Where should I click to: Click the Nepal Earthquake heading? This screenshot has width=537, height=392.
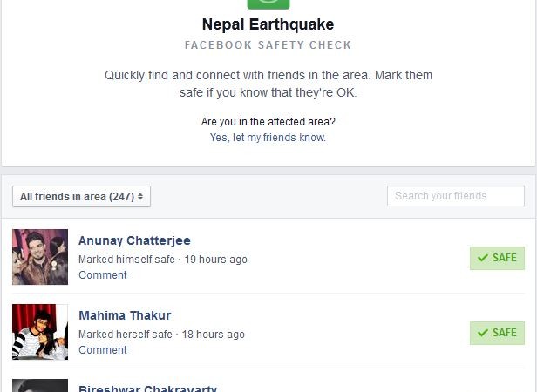click(268, 24)
